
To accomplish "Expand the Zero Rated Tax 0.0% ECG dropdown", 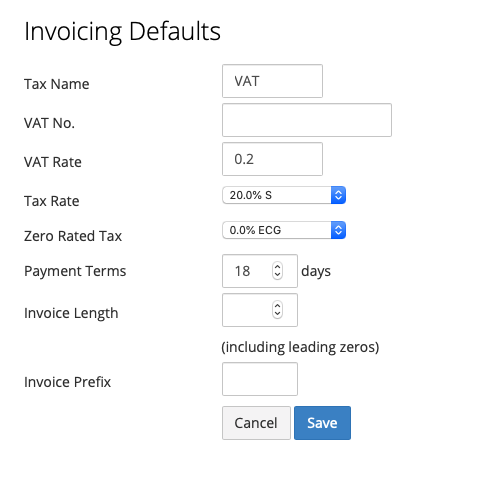I will click(284, 230).
